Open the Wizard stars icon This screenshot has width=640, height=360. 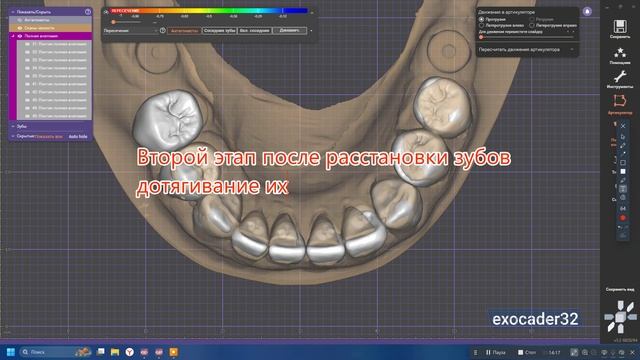(x=620, y=52)
